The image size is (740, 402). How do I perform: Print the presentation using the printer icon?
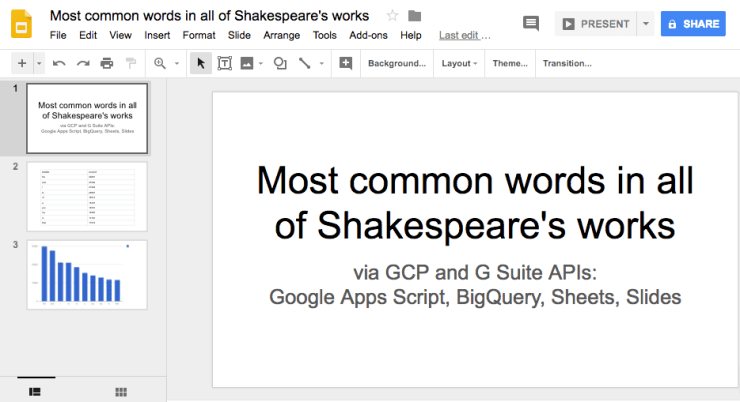[x=106, y=63]
